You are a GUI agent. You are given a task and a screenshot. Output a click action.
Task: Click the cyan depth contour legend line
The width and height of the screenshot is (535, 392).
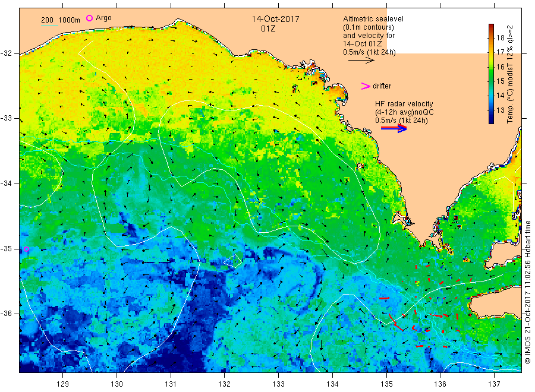tap(49, 26)
